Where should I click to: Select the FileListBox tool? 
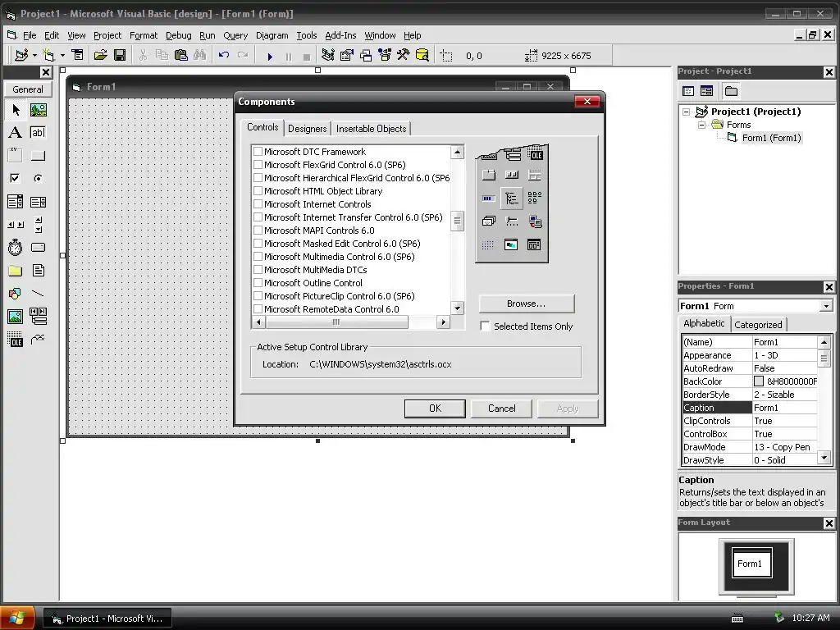tap(38, 271)
